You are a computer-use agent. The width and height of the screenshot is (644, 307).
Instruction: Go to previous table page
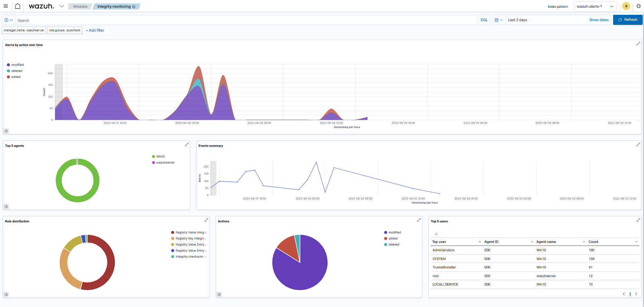[624, 294]
